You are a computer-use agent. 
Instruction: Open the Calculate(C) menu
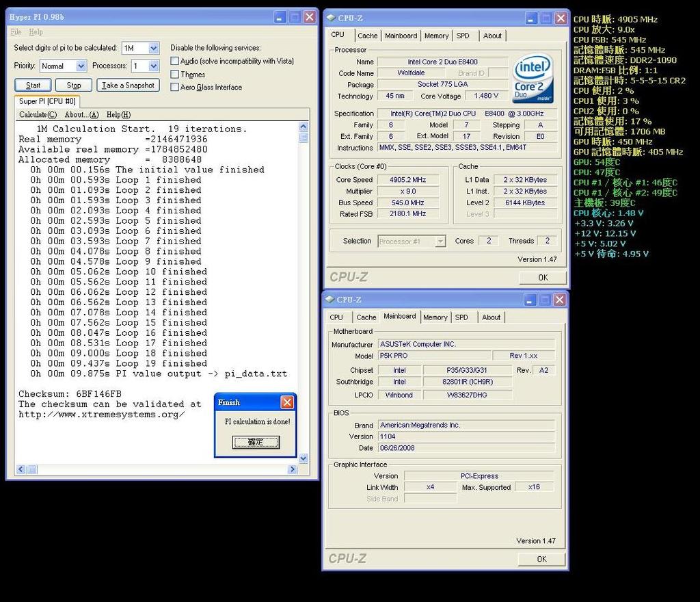pyautogui.click(x=38, y=115)
